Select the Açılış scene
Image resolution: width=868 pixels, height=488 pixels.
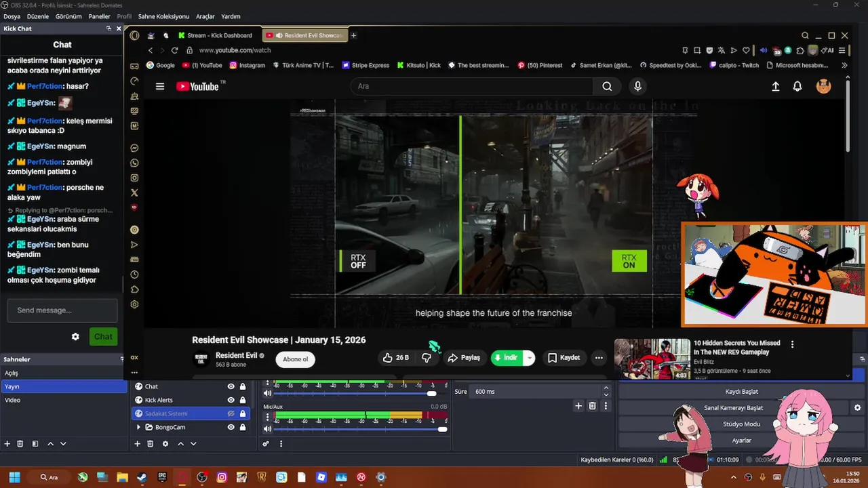click(64, 373)
